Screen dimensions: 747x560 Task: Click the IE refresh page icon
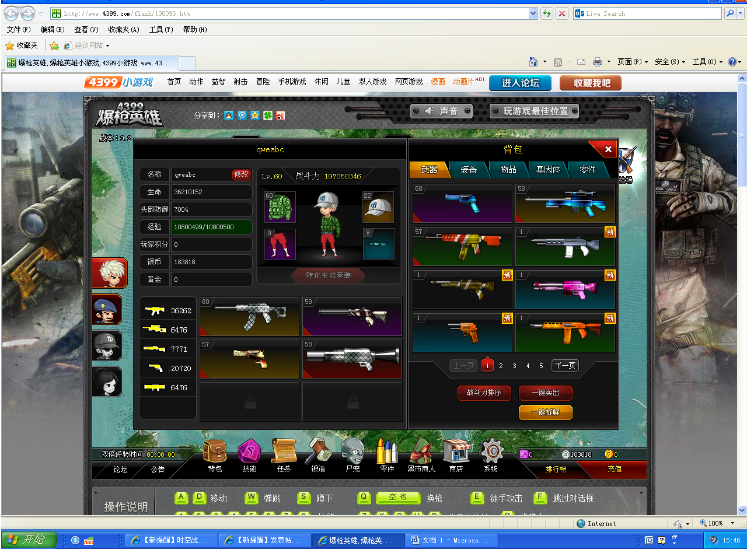pyautogui.click(x=547, y=13)
